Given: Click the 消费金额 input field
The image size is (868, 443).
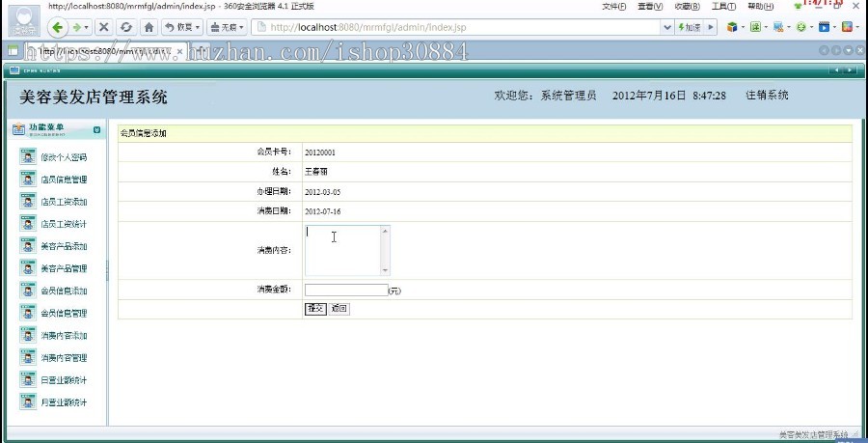Looking at the screenshot, I should [346, 290].
